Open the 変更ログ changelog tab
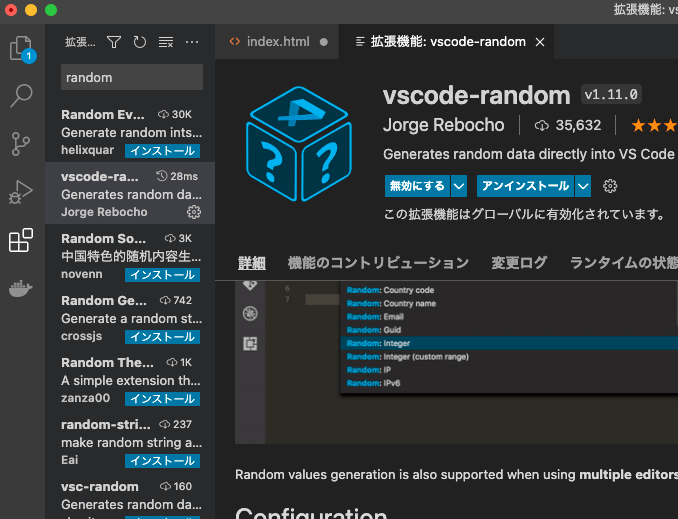 pyautogui.click(x=519, y=263)
